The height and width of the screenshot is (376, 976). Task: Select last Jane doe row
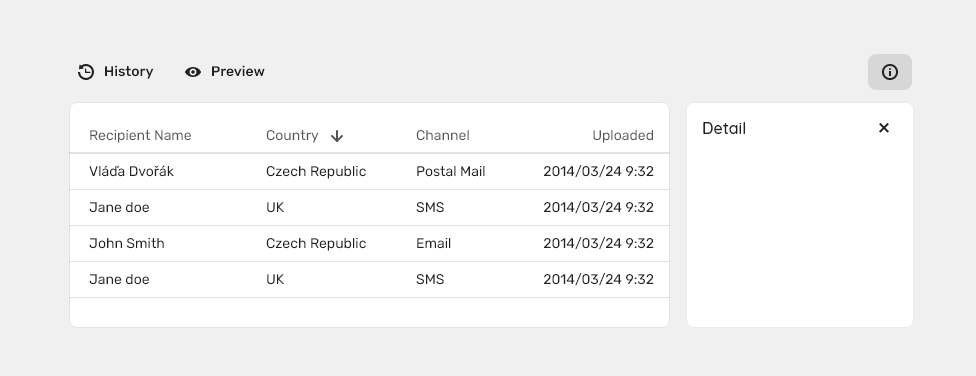tap(370, 280)
